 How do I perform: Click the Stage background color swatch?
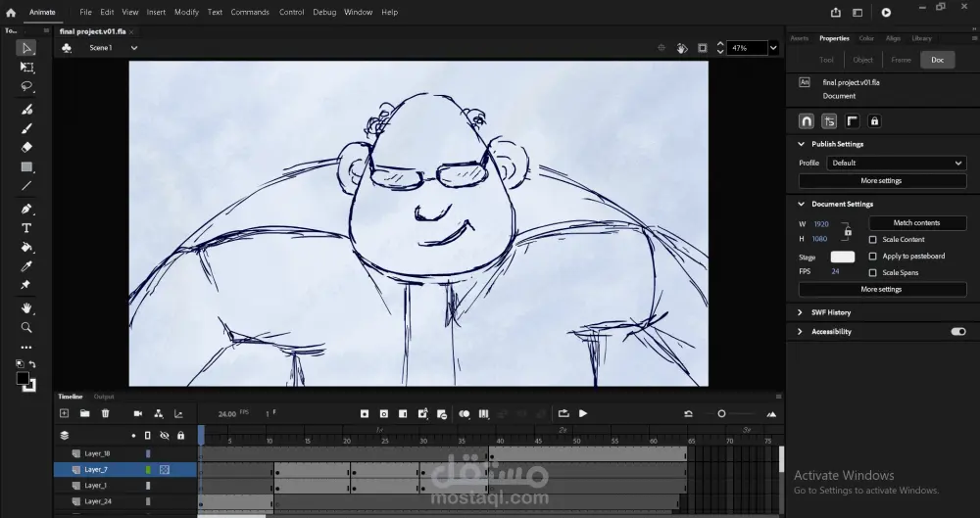[x=842, y=257]
